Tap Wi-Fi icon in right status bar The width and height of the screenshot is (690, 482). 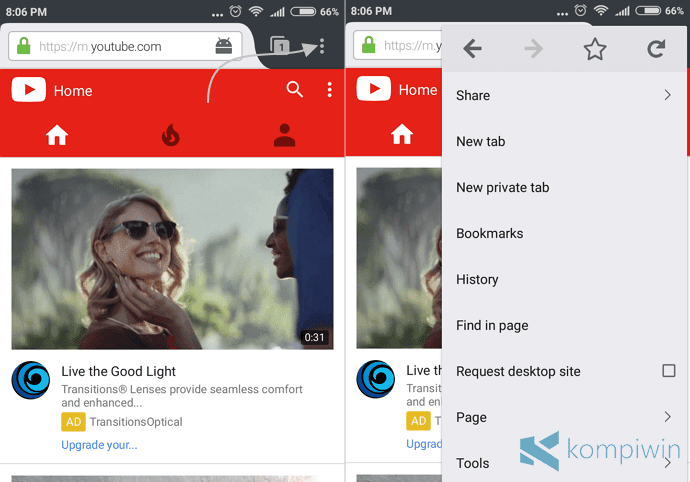coord(601,11)
